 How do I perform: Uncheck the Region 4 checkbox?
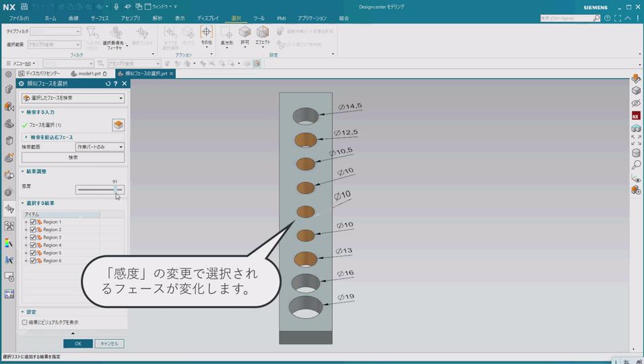pyautogui.click(x=33, y=245)
